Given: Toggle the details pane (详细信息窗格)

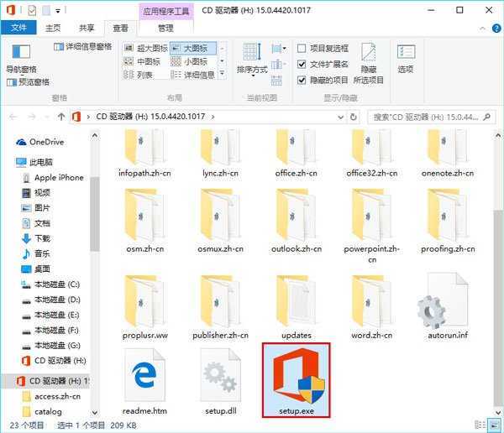Looking at the screenshot, I should 83,47.
